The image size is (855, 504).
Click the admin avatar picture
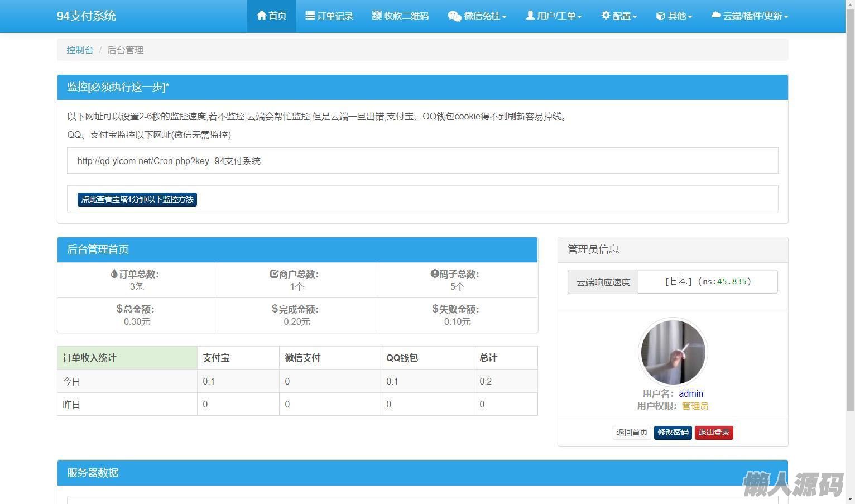pos(673,352)
